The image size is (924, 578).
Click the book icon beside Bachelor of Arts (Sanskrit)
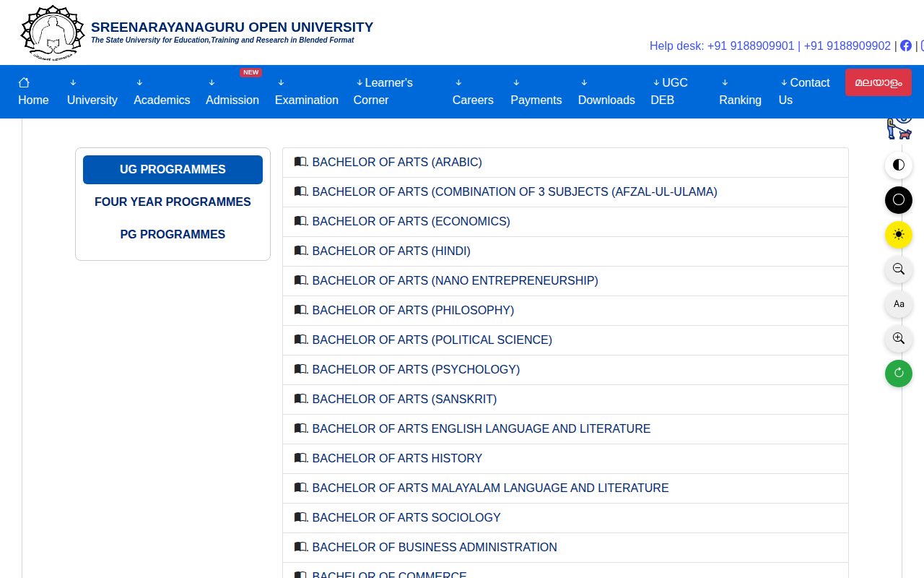[301, 399]
